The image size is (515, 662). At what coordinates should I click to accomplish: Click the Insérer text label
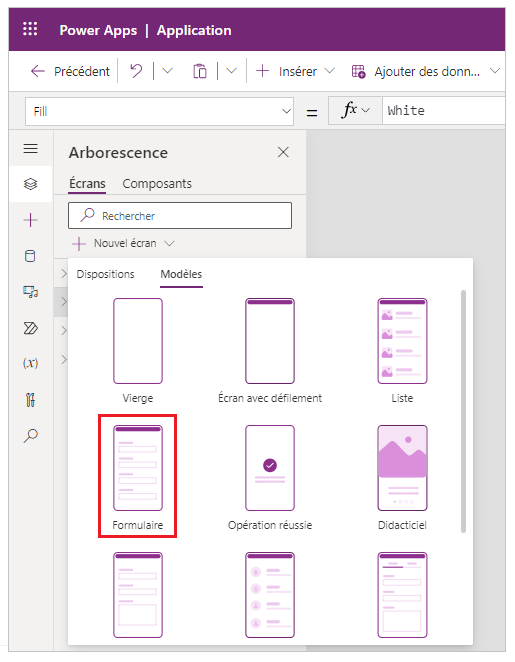(298, 71)
